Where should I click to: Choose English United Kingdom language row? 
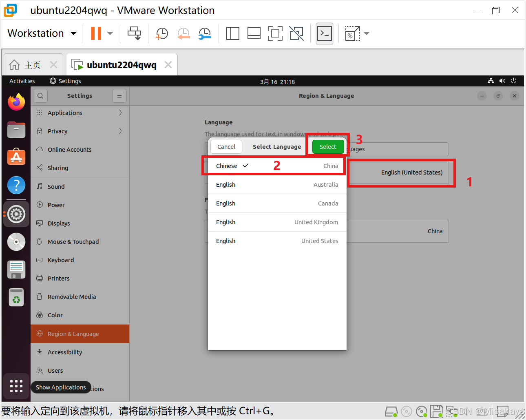click(x=277, y=222)
